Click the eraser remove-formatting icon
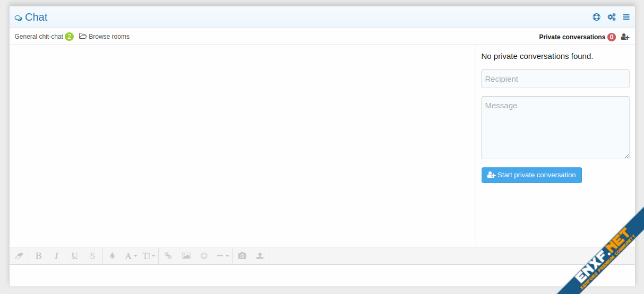This screenshot has height=294, width=644. (x=20, y=256)
